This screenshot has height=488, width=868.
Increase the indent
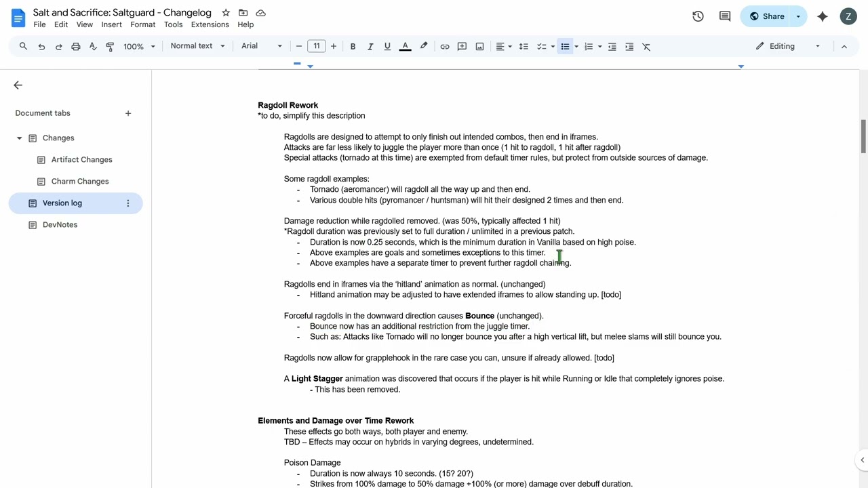[x=629, y=46]
